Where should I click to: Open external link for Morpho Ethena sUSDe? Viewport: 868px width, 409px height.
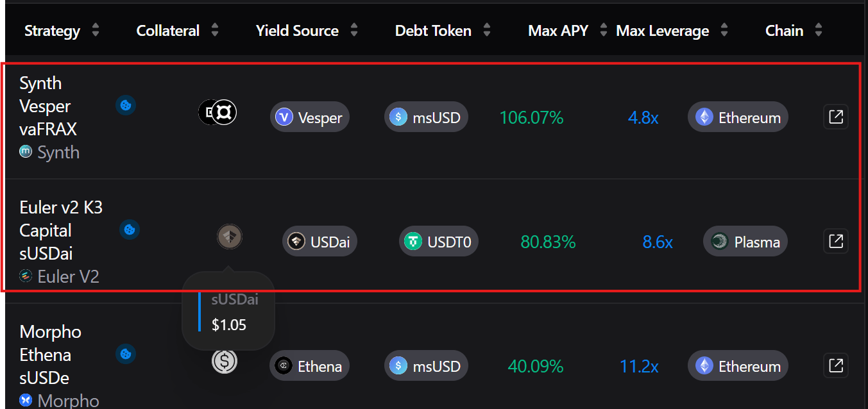(x=835, y=366)
